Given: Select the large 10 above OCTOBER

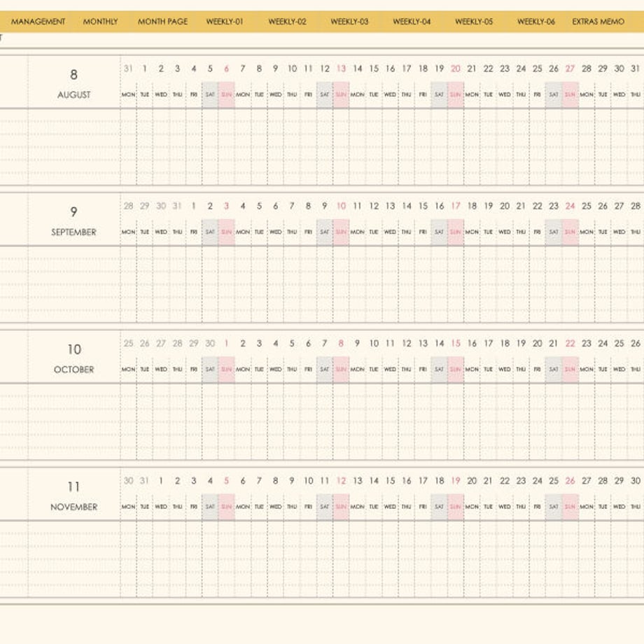Looking at the screenshot, I should pos(74,349).
